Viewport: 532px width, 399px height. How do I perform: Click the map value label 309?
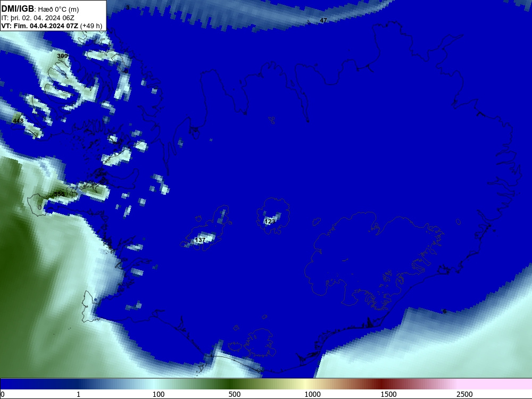(62, 56)
